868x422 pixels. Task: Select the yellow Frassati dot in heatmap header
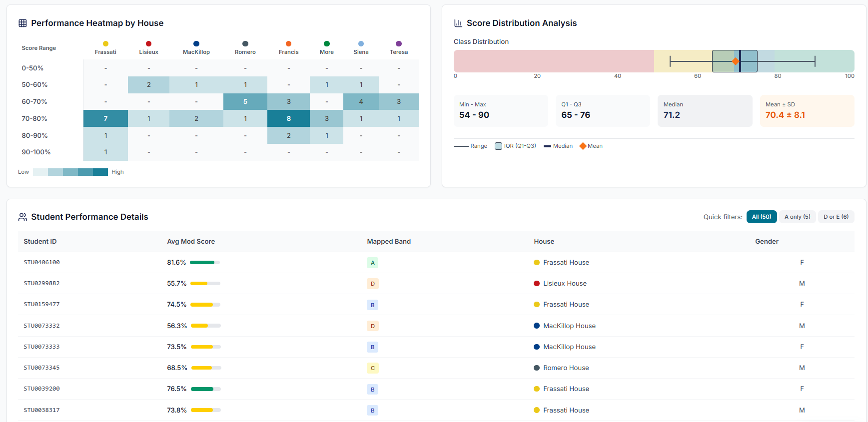[105, 44]
